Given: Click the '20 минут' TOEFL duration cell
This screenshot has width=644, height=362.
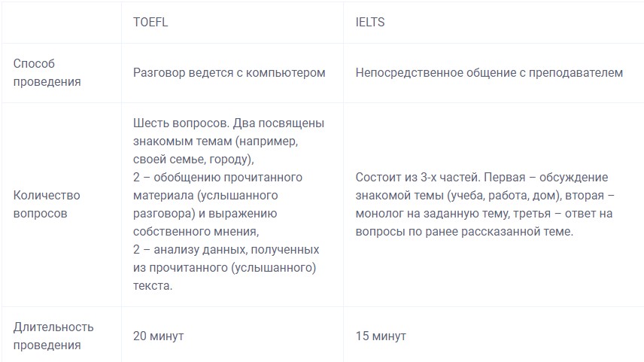Looking at the screenshot, I should point(158,336).
